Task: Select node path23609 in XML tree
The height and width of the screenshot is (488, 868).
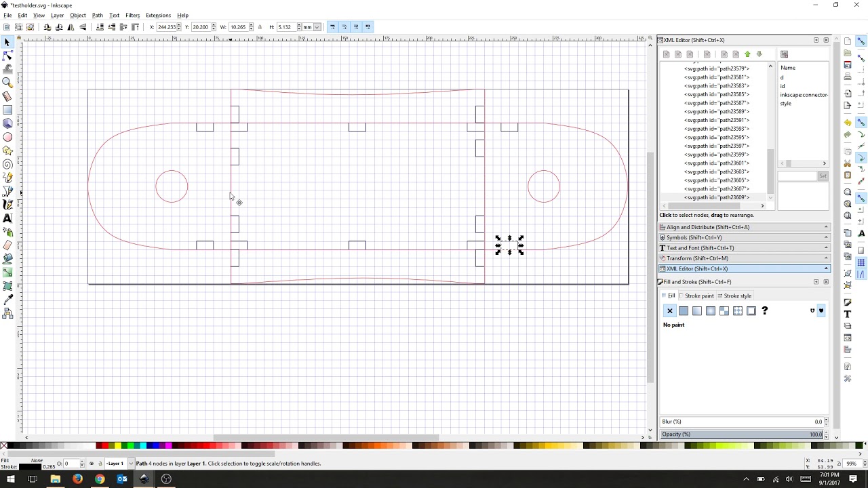Action: point(716,197)
